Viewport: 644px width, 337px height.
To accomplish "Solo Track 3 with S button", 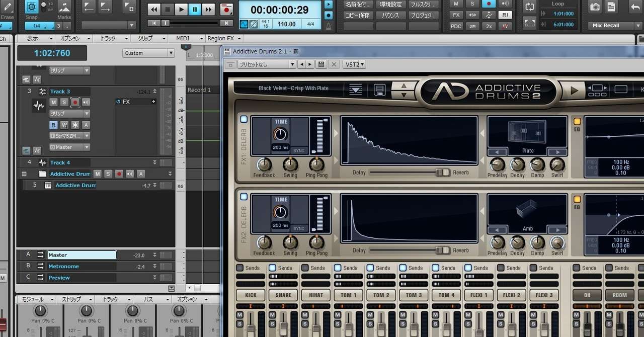I will pyautogui.click(x=64, y=102).
